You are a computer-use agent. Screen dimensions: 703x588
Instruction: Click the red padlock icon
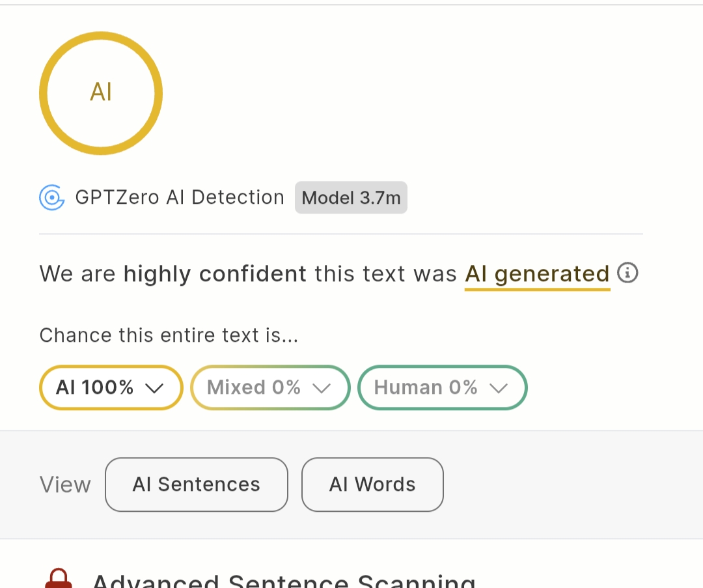(59, 579)
